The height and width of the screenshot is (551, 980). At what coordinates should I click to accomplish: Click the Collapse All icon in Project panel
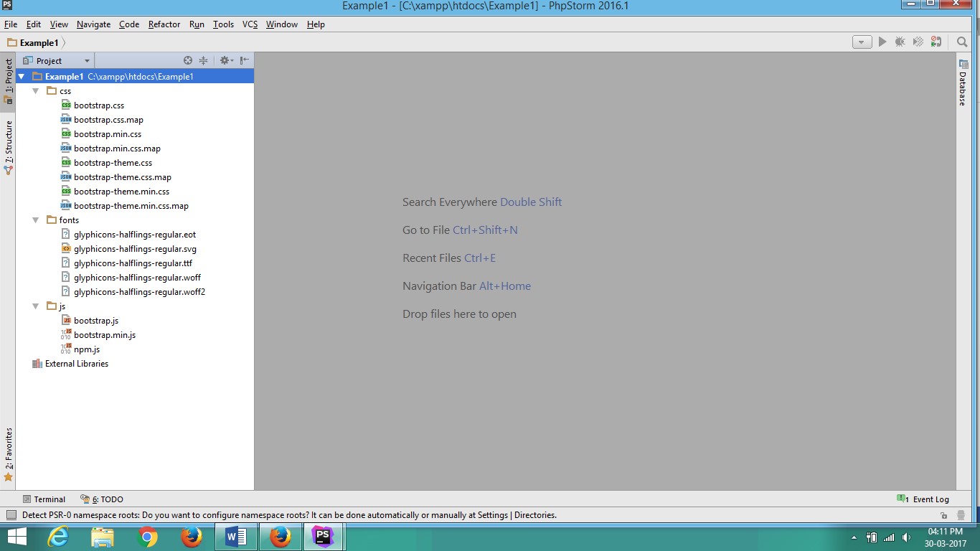203,61
